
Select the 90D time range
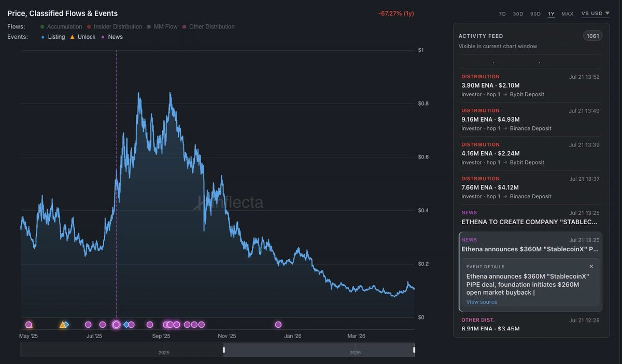click(535, 14)
